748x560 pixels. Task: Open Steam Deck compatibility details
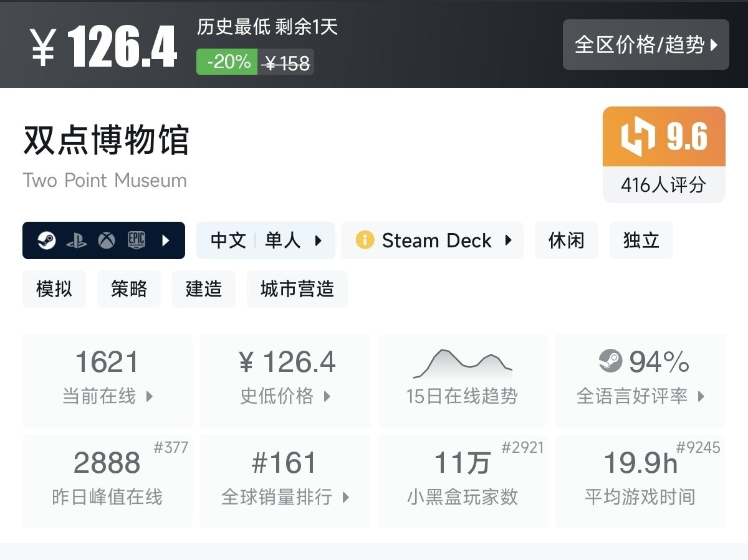click(x=432, y=240)
